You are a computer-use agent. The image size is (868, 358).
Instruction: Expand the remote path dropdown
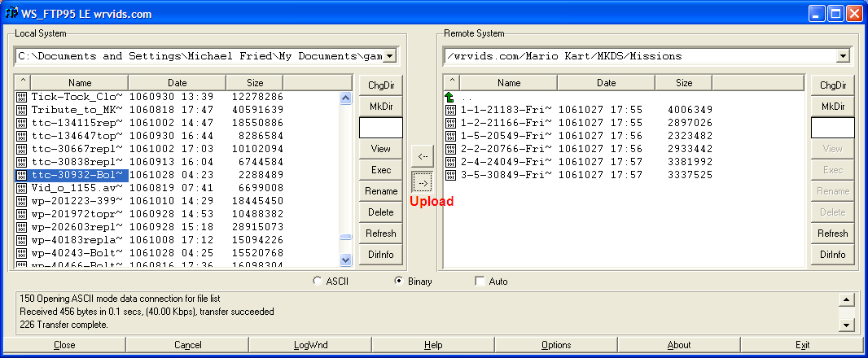(842, 56)
